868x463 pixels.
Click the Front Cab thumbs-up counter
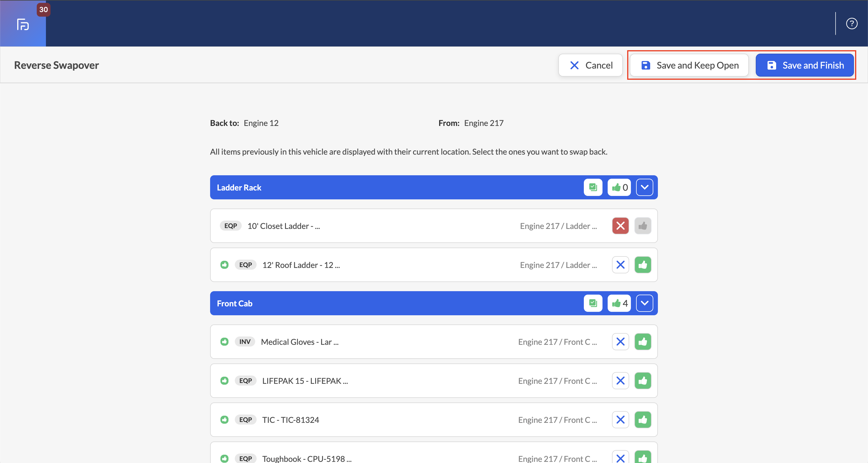(619, 303)
